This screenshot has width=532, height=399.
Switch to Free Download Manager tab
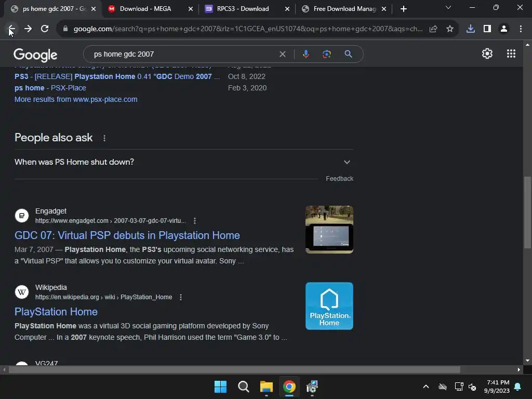coord(344,9)
